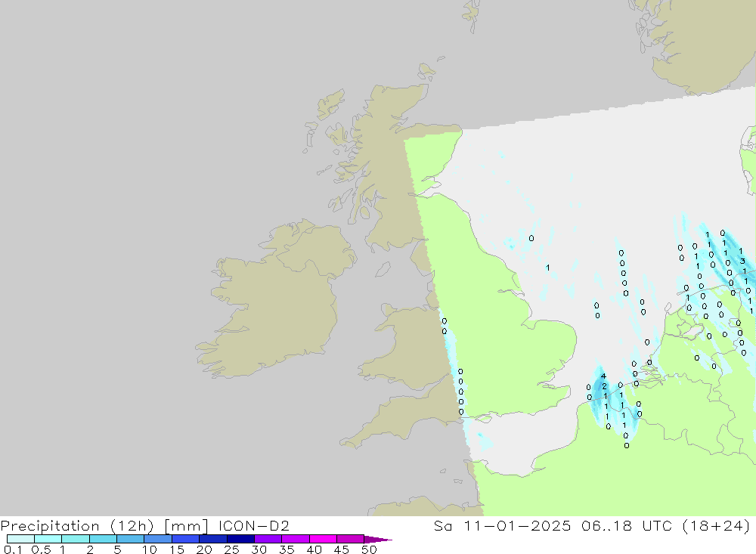Click the "Precipitation" title word
Image resolution: width=756 pixels, height=554 pixels.
coord(50,525)
